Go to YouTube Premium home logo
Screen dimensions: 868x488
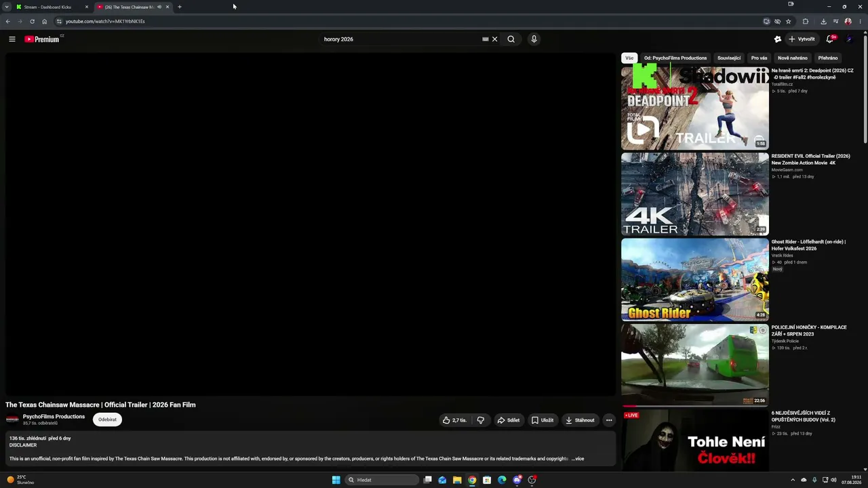(x=42, y=39)
